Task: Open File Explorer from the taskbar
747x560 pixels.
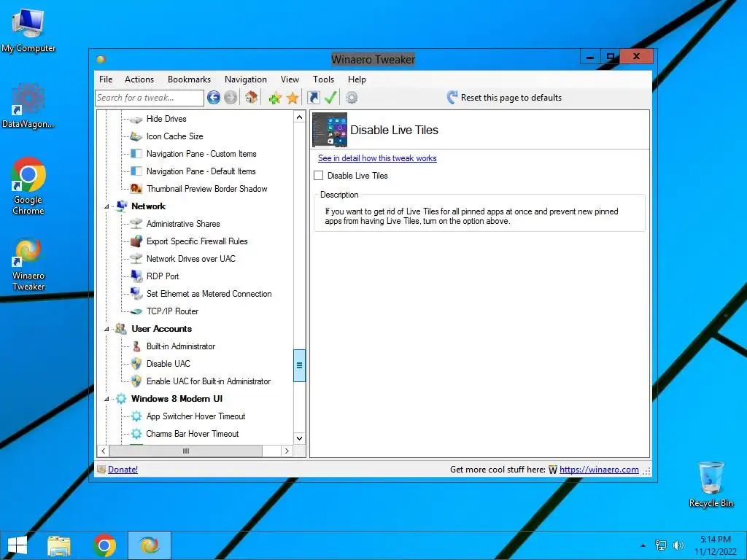Action: tap(59, 545)
